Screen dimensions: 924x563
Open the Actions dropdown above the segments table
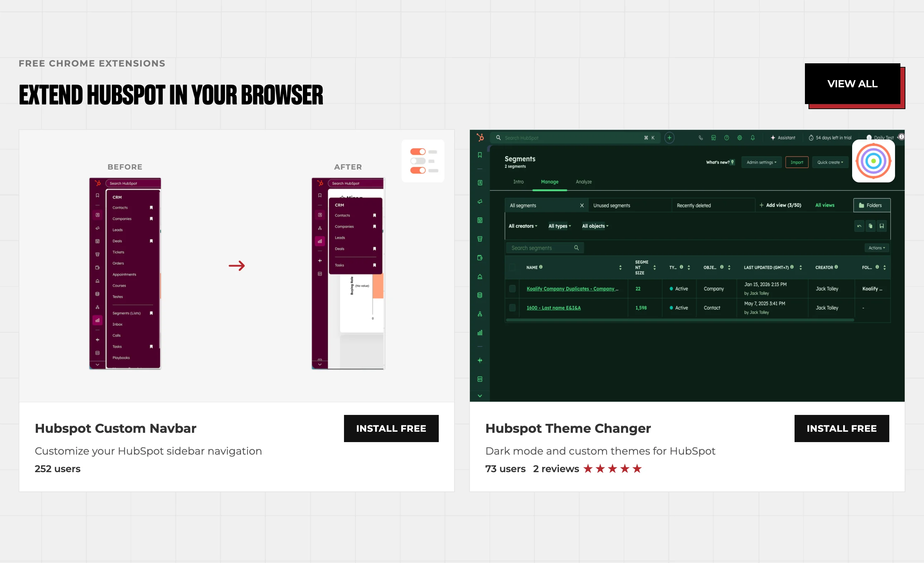click(876, 248)
